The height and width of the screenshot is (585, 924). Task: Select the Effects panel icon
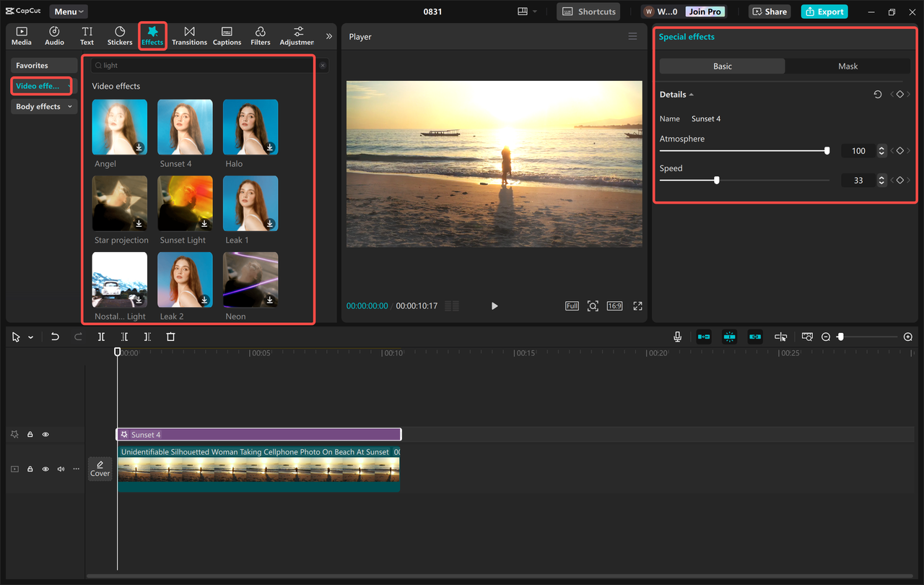(152, 35)
